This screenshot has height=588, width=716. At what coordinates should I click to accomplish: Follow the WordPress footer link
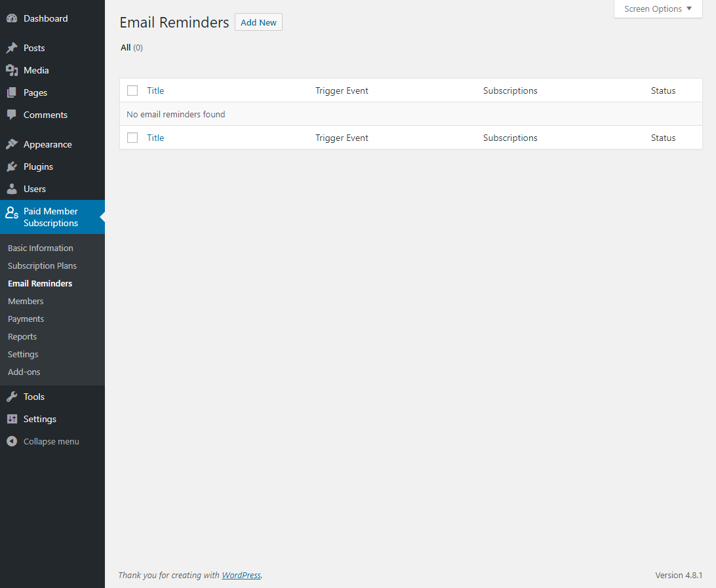pyautogui.click(x=241, y=576)
